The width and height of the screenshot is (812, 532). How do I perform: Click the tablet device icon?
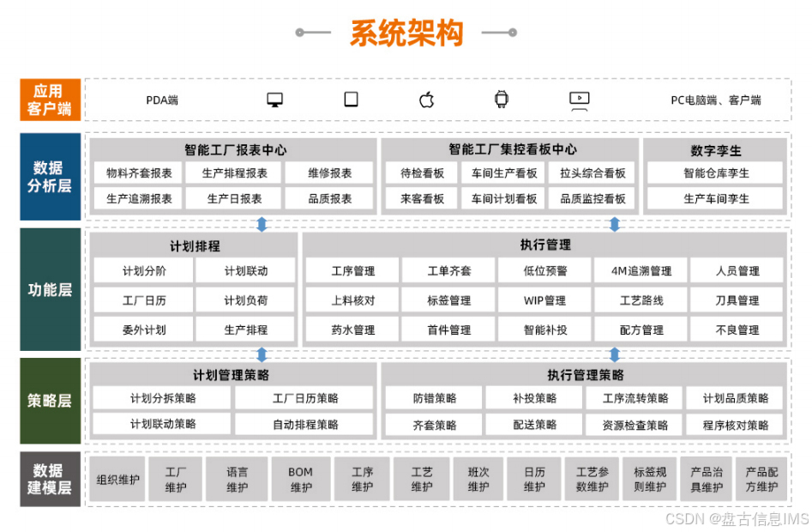point(351,99)
